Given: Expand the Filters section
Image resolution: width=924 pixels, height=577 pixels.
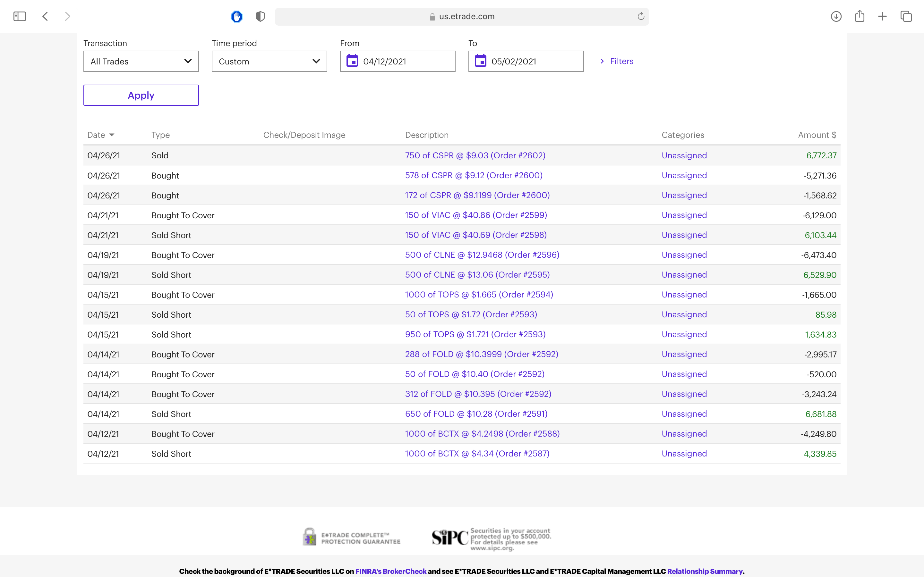Looking at the screenshot, I should point(617,61).
